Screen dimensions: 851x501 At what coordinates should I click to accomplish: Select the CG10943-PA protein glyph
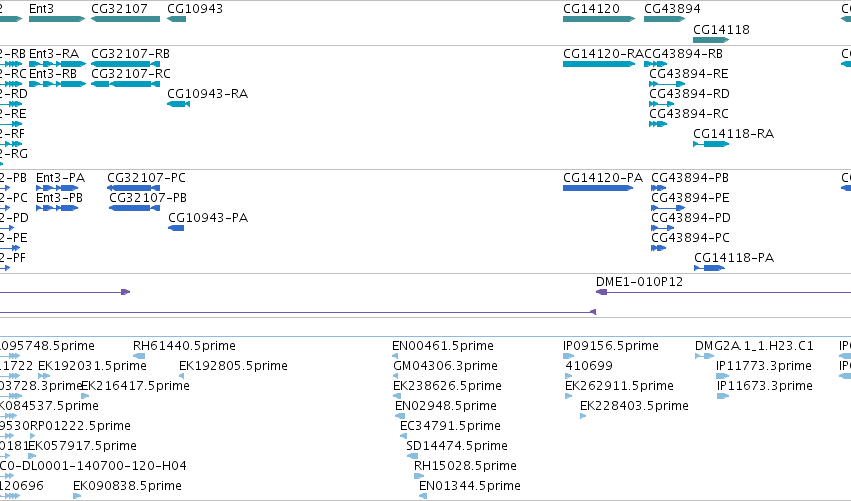coord(176,228)
